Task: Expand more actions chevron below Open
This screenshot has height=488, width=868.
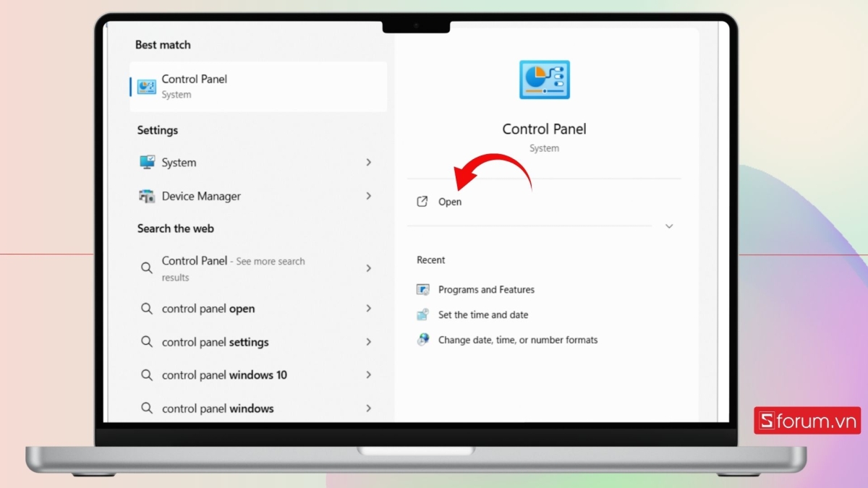Action: coord(669,226)
